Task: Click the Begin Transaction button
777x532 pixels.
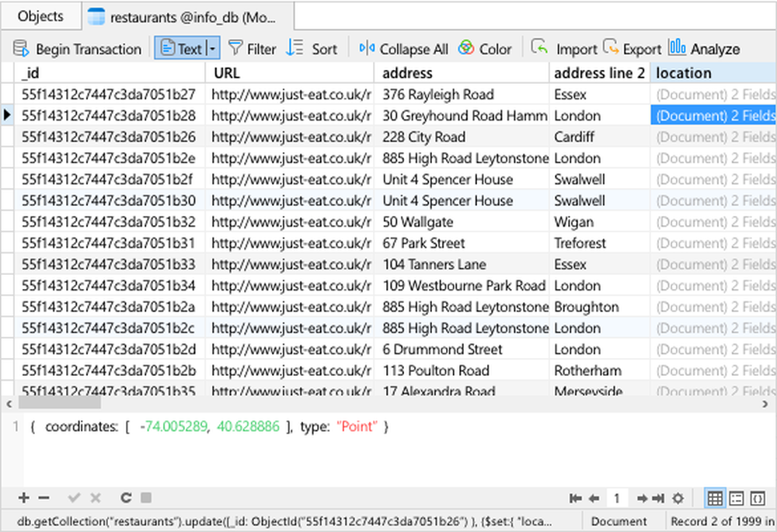Action: click(77, 49)
